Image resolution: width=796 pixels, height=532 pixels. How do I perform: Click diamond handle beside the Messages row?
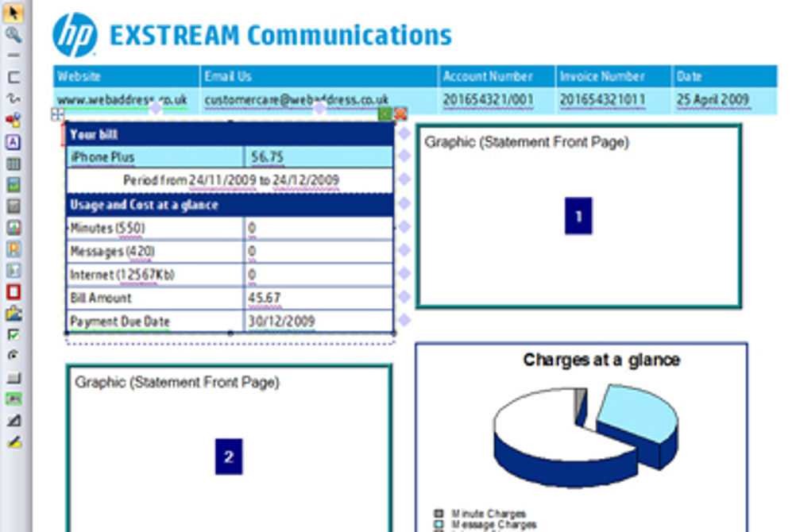click(x=404, y=250)
